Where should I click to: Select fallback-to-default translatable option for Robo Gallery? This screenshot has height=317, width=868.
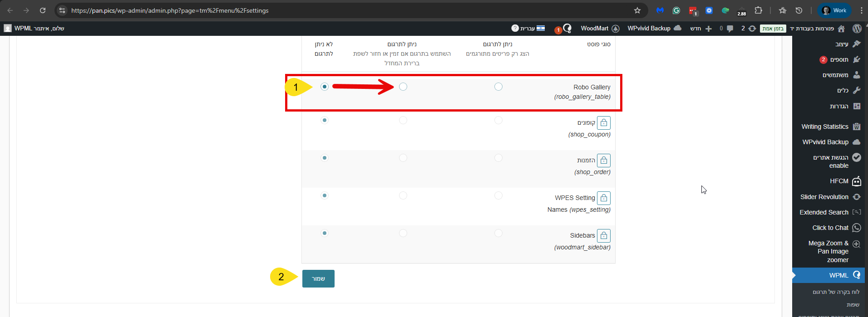403,87
